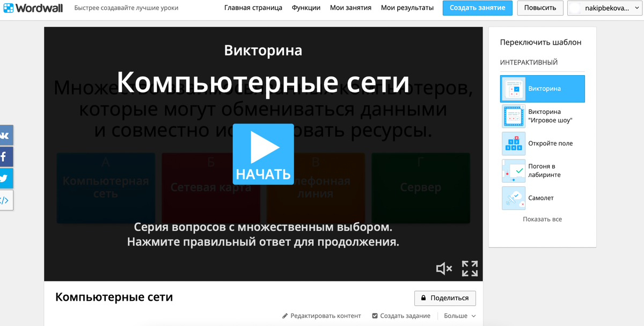This screenshot has width=644, height=326.
Task: Click Создать задание link
Action: pos(401,316)
